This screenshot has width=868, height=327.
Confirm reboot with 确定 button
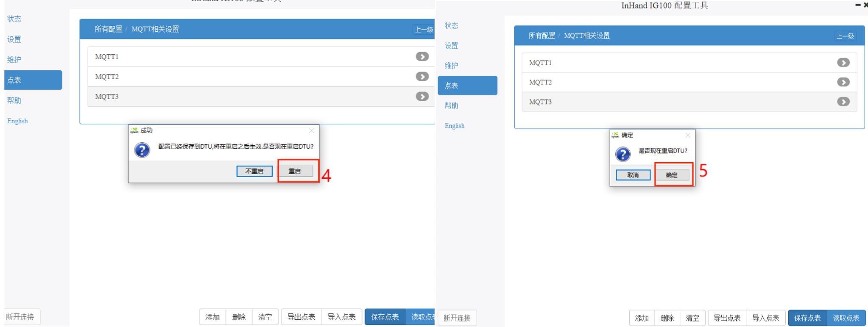pyautogui.click(x=672, y=175)
